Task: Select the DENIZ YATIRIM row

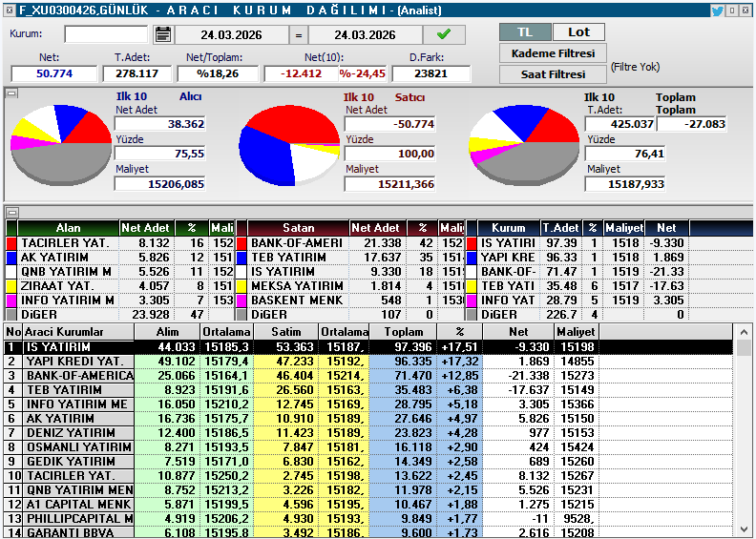Action: 368,432
